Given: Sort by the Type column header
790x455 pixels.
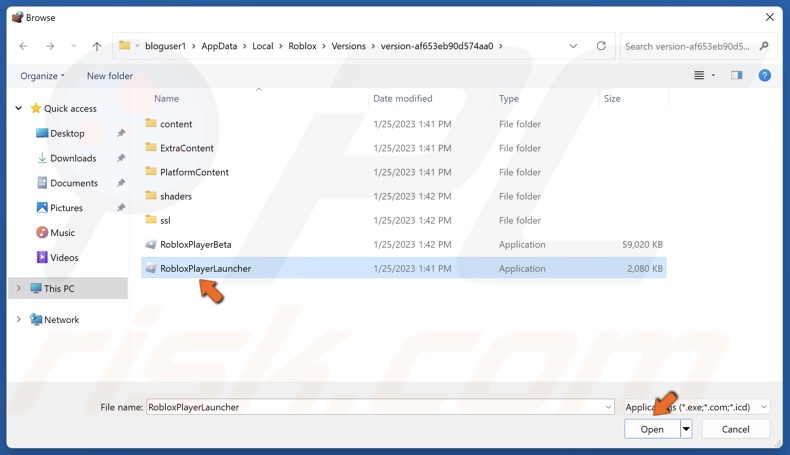Looking at the screenshot, I should 508,98.
